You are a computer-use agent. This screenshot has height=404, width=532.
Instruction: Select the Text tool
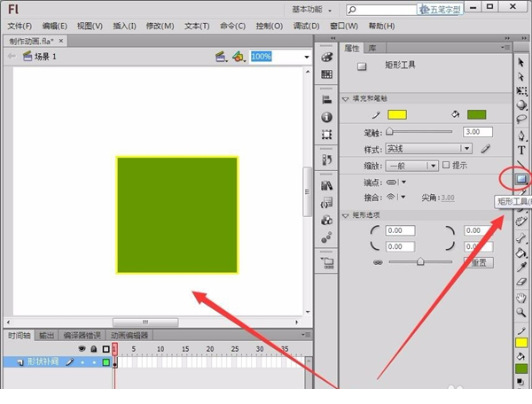pyautogui.click(x=521, y=150)
